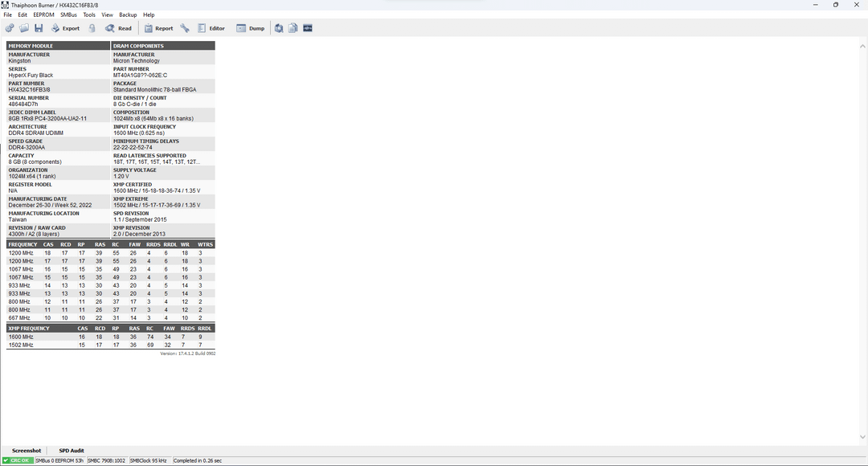Viewport: 868px width, 466px height.
Task: Click the Dump toolbar button
Action: (250, 28)
